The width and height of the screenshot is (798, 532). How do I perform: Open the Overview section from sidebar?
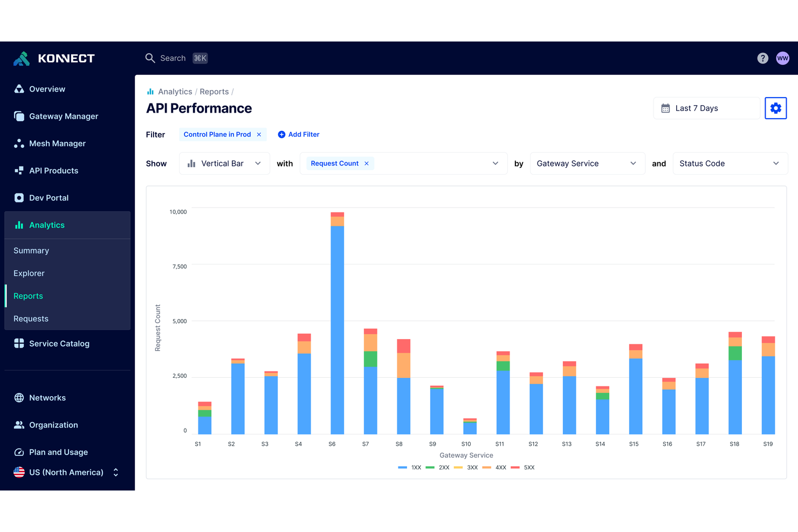click(x=47, y=89)
